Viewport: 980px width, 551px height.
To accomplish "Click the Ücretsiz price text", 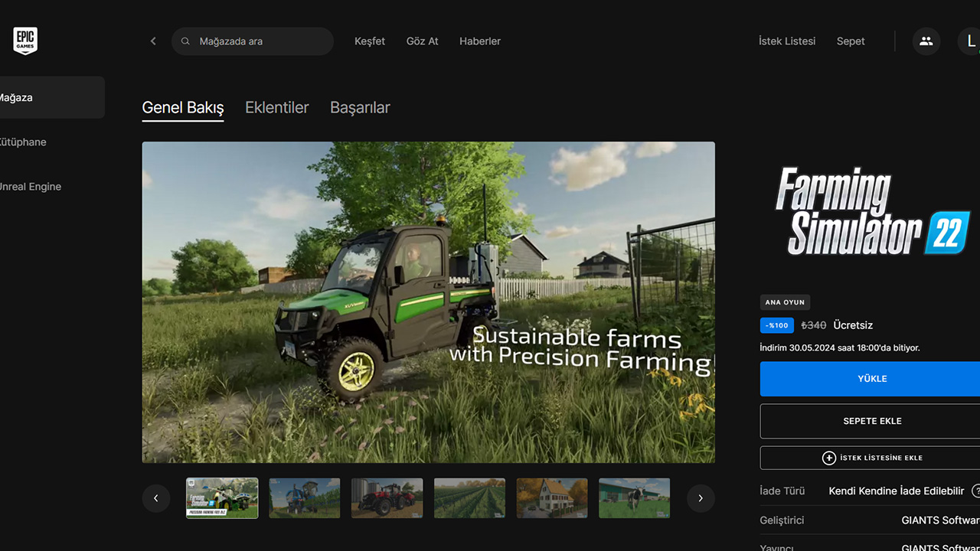I will point(853,325).
